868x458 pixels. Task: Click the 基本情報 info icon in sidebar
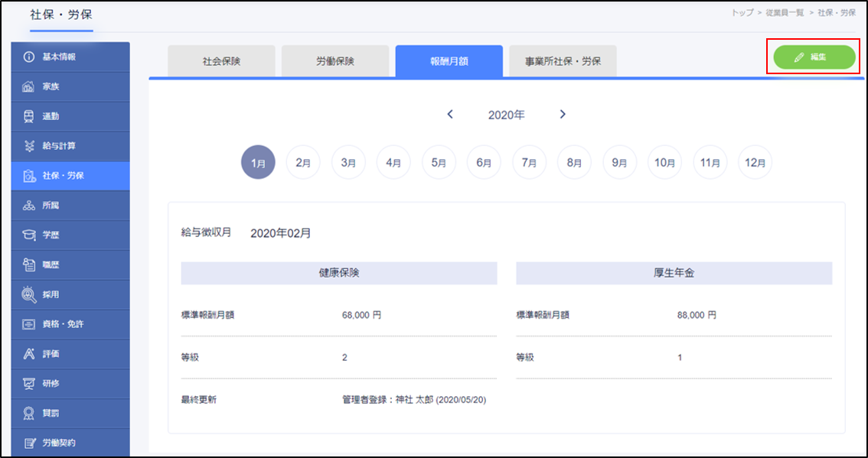29,57
